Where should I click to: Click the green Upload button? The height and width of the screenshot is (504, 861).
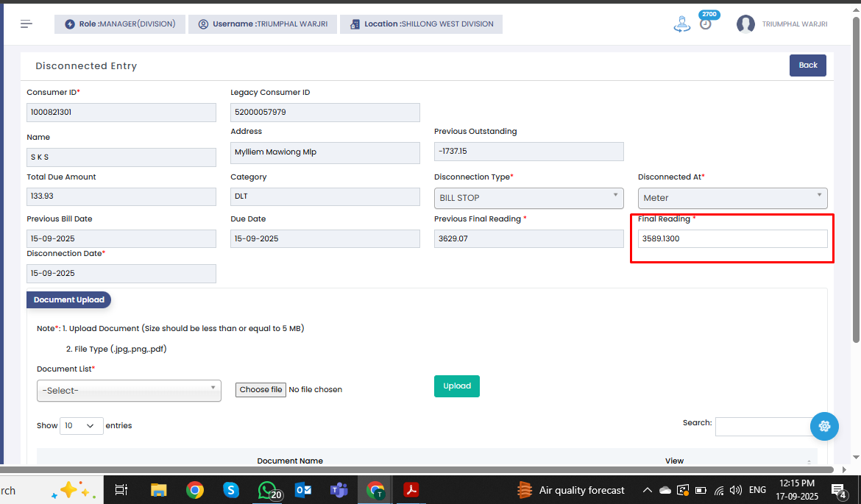pyautogui.click(x=457, y=386)
